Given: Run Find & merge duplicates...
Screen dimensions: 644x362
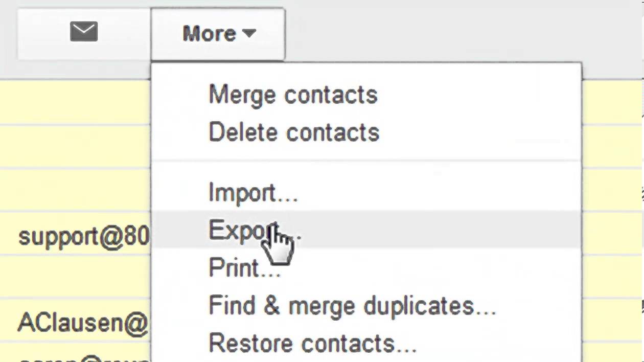Looking at the screenshot, I should [x=352, y=306].
